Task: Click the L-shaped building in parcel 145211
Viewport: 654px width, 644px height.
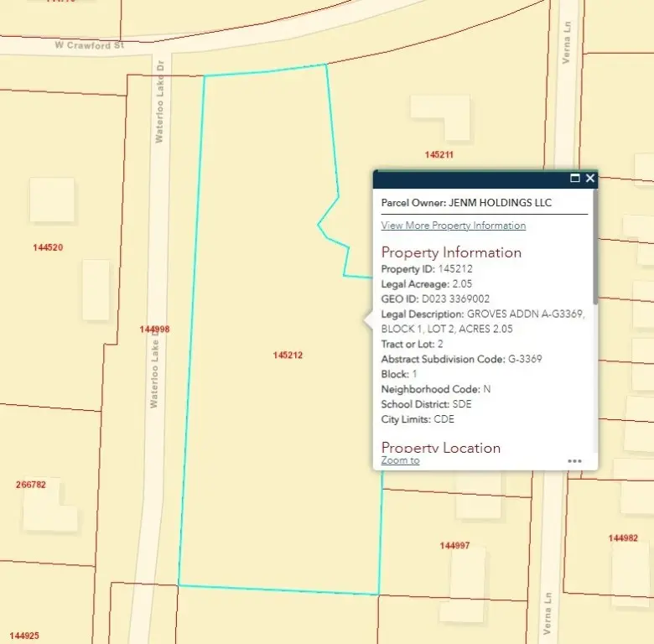Action: coord(439,117)
